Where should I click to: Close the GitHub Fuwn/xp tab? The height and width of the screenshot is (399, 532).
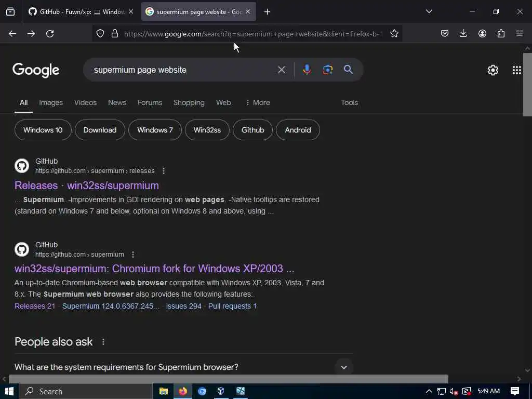131,12
